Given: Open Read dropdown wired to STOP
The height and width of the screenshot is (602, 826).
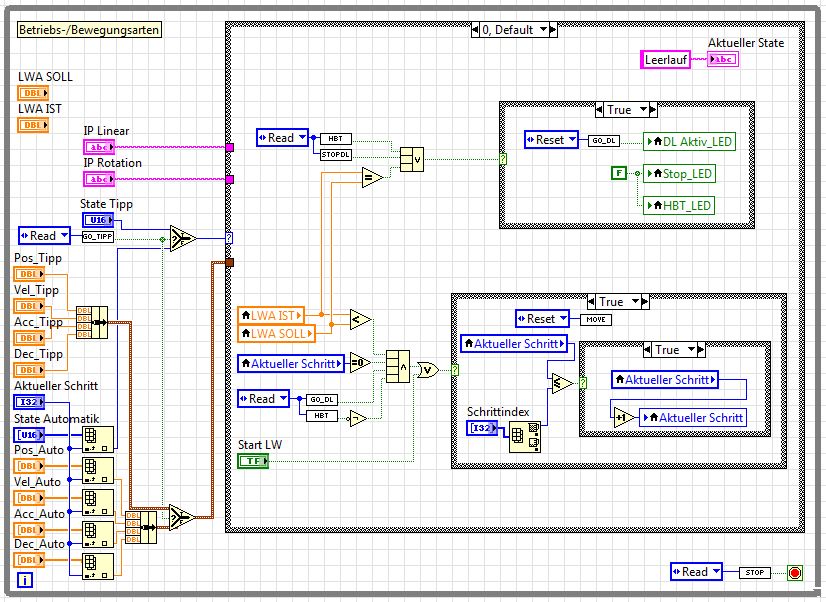Looking at the screenshot, I should tap(716, 571).
